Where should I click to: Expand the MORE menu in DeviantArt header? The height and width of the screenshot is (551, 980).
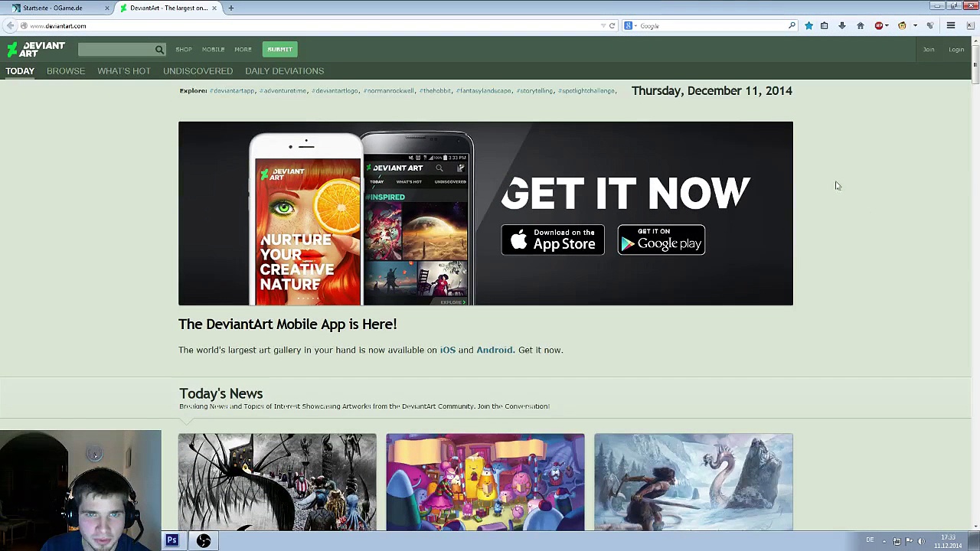[243, 50]
